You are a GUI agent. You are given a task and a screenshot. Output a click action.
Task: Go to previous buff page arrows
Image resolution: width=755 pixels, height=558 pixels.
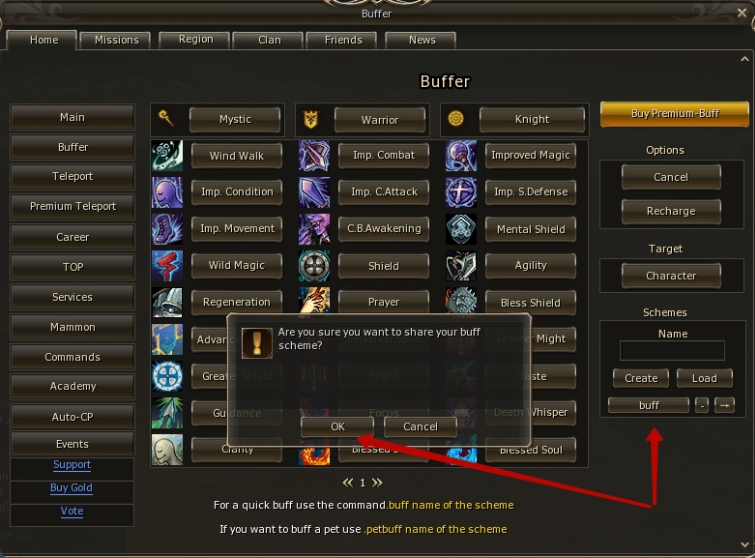tap(348, 482)
